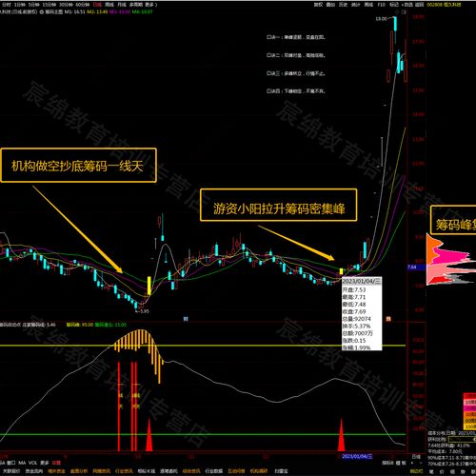Click the 18.00 high price label
This screenshot has height=476, width=476.
point(381,19)
